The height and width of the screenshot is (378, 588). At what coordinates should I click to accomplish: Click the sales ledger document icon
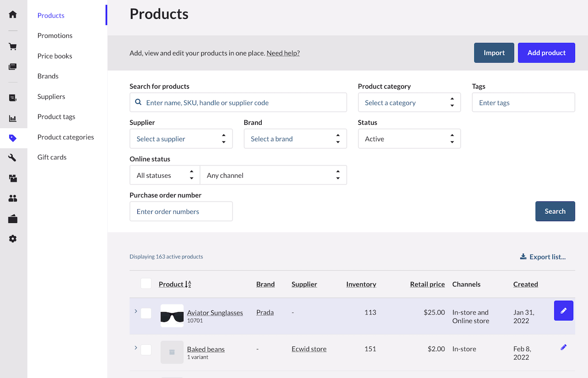coord(13,98)
